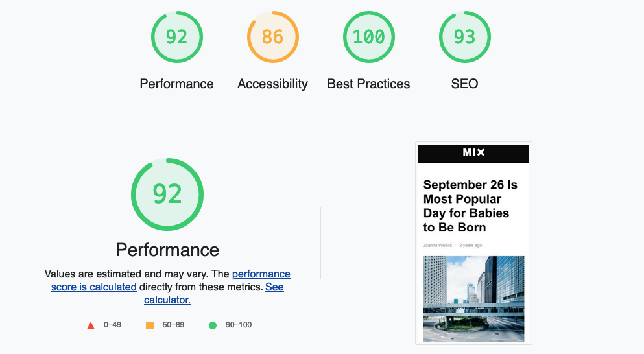The height and width of the screenshot is (354, 644).
Task: Click the large Performance heading text
Action: 167,250
